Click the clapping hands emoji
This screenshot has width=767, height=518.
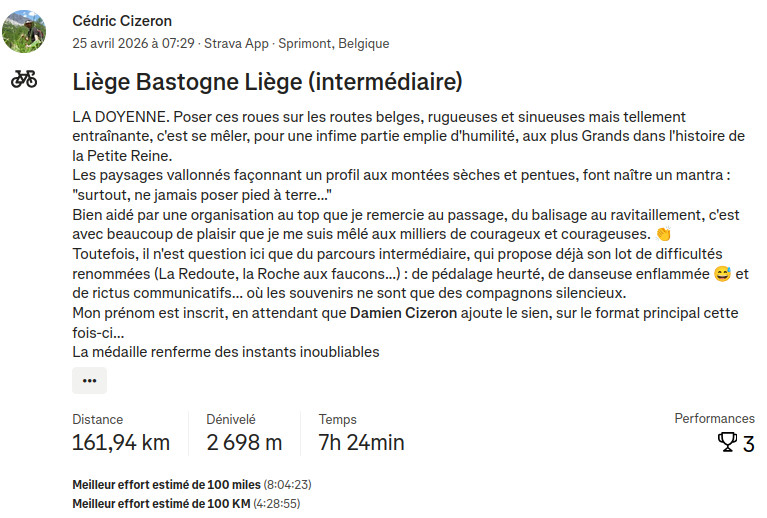point(663,234)
